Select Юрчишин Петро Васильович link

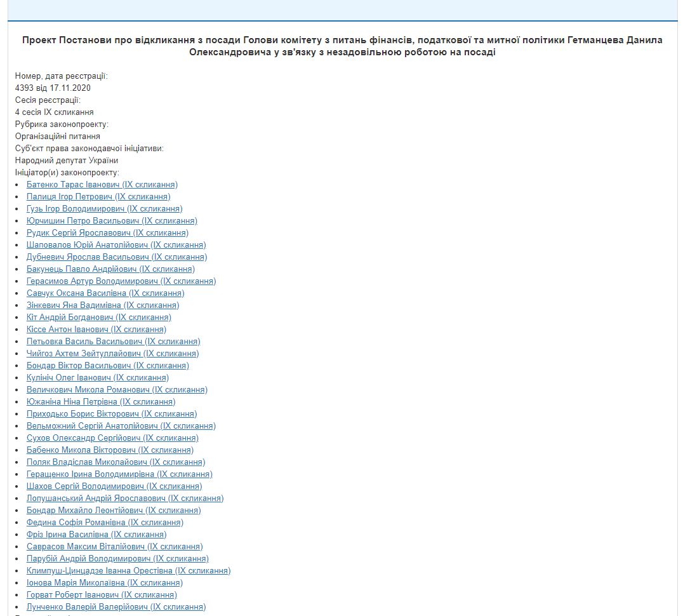(112, 221)
